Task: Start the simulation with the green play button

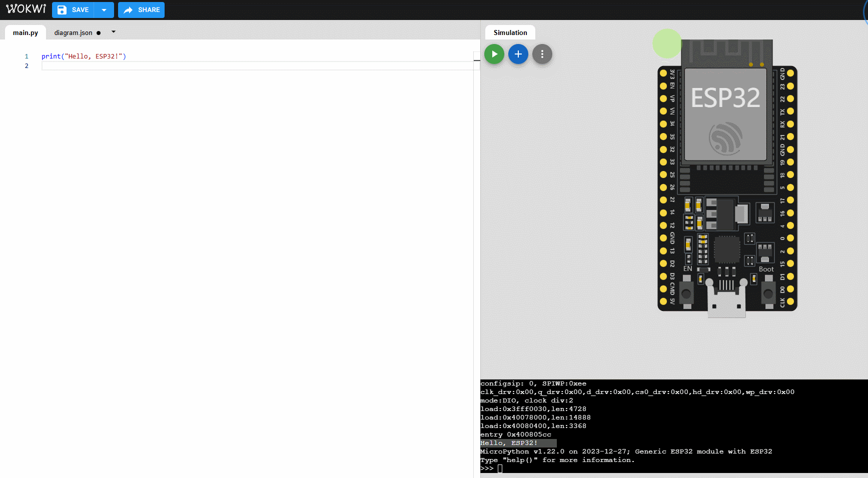Action: click(x=494, y=54)
